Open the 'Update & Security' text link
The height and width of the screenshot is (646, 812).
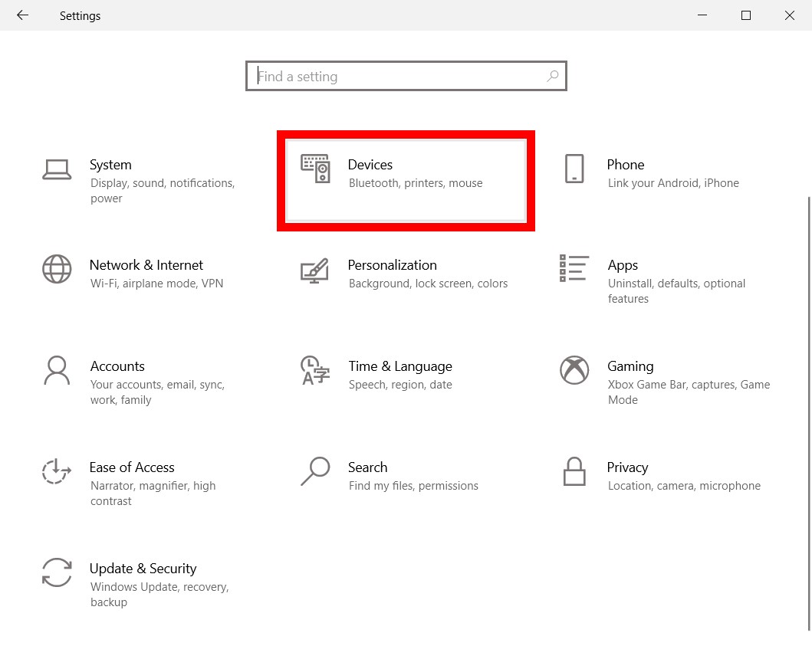143,569
